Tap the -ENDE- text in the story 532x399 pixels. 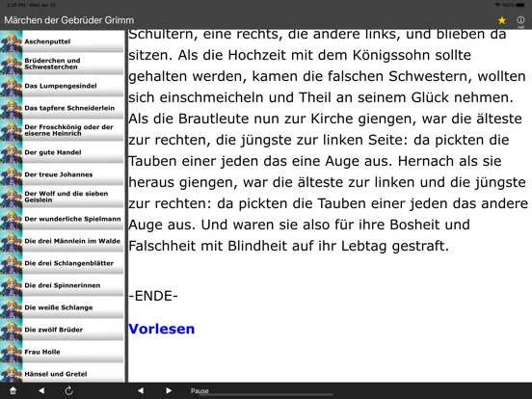point(153,296)
